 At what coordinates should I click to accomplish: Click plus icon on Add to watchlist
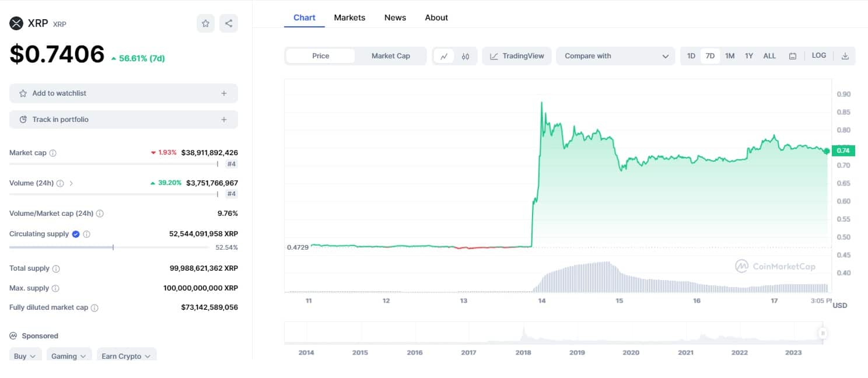pos(224,93)
